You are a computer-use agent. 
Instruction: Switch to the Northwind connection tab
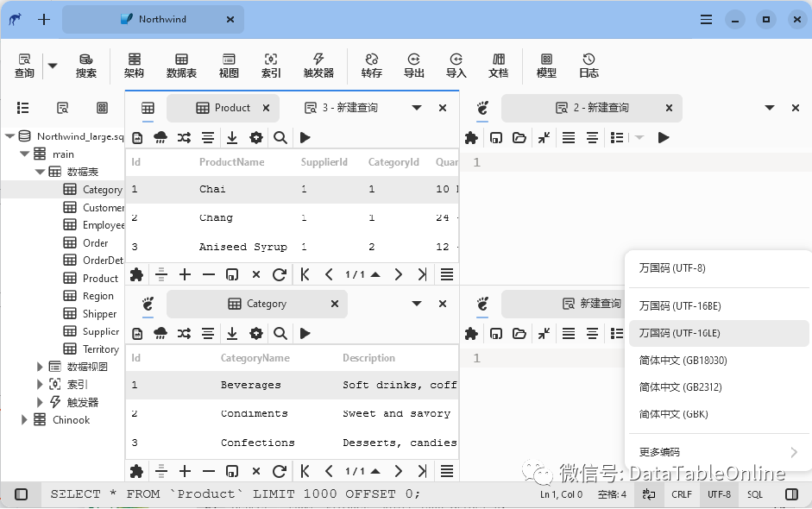coord(154,19)
